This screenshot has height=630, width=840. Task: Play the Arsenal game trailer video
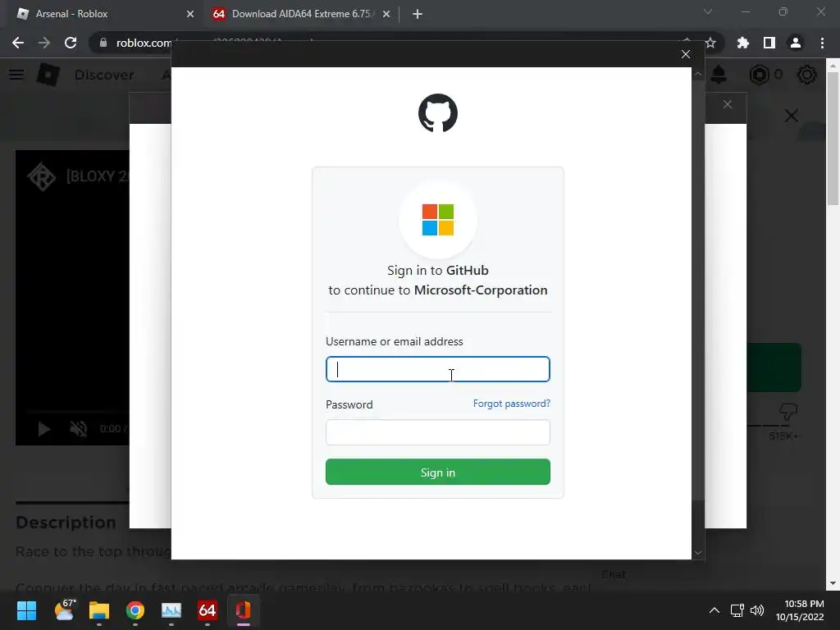pyautogui.click(x=44, y=428)
